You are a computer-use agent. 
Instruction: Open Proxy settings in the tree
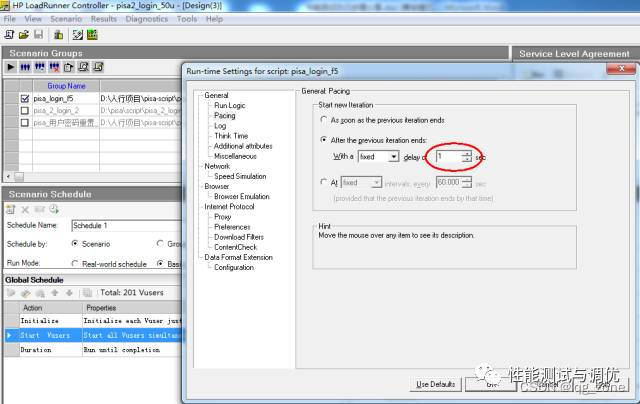pyautogui.click(x=222, y=217)
